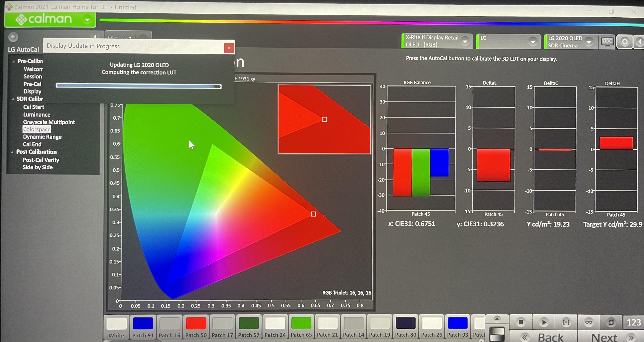The height and width of the screenshot is (342, 644).
Task: Select the White patch swatch
Action: 116,327
